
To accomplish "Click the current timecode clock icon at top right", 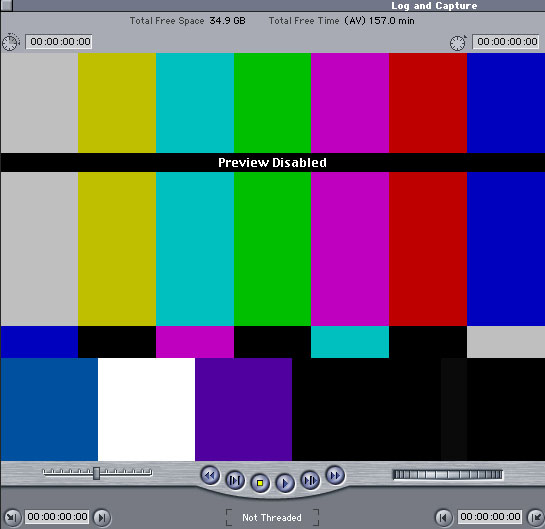I will (x=458, y=43).
